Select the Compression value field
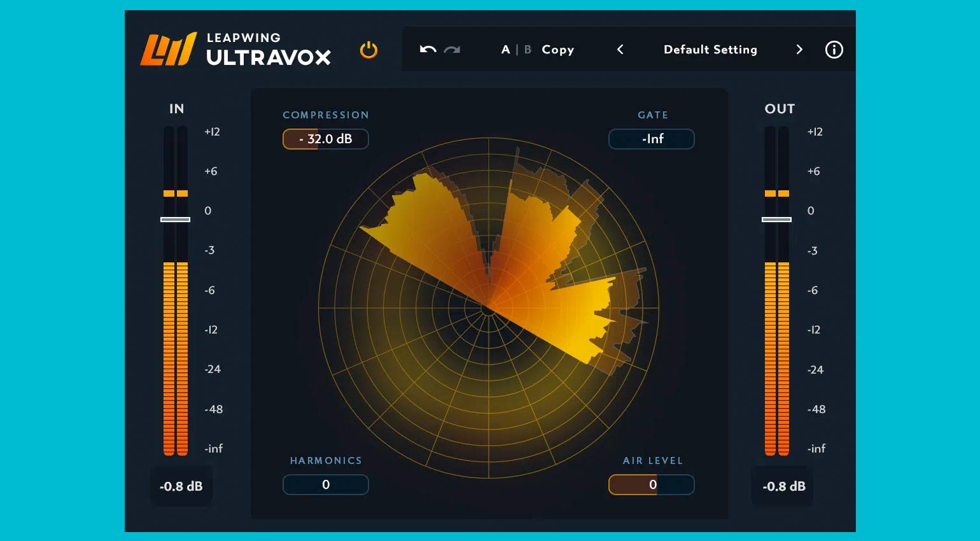Image resolution: width=980 pixels, height=541 pixels. (325, 139)
